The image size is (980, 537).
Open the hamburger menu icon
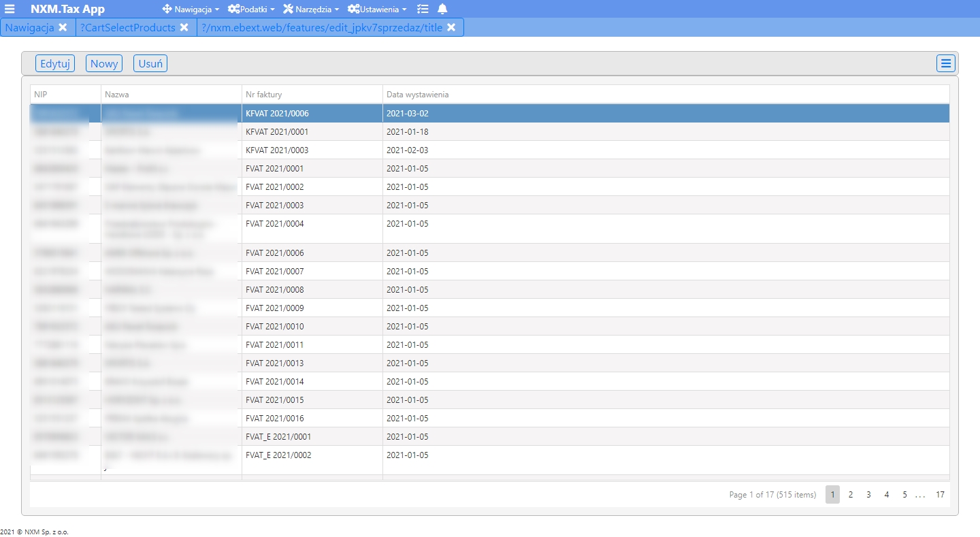(10, 9)
